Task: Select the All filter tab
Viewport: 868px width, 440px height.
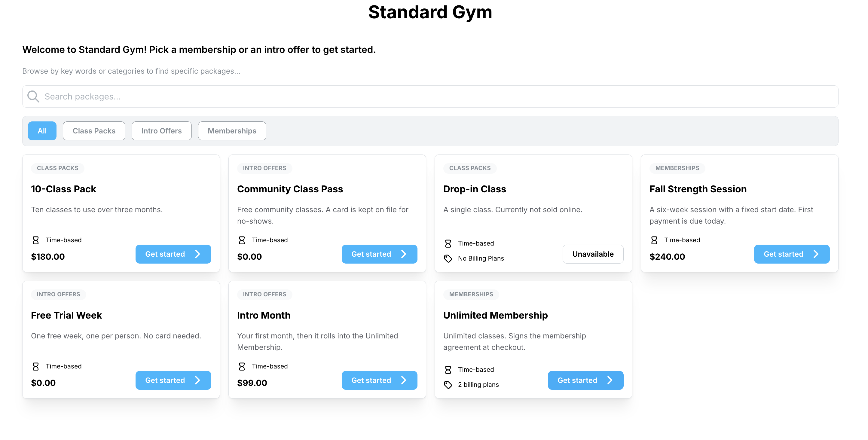Action: point(42,131)
